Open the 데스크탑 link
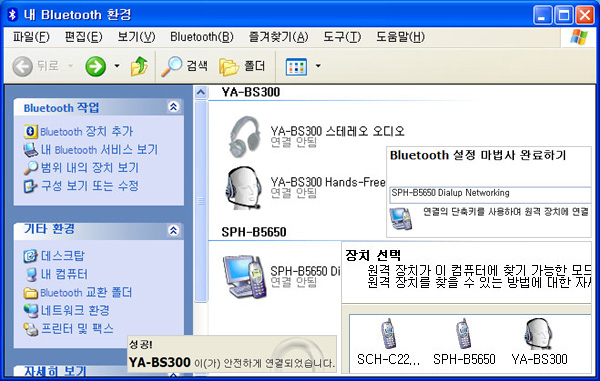The image size is (600, 381). coord(62,255)
